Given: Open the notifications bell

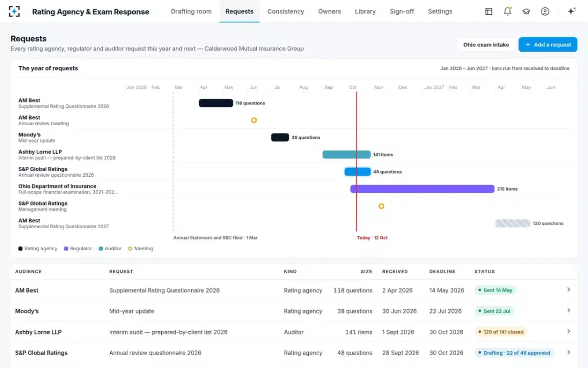Looking at the screenshot, I should tap(508, 11).
